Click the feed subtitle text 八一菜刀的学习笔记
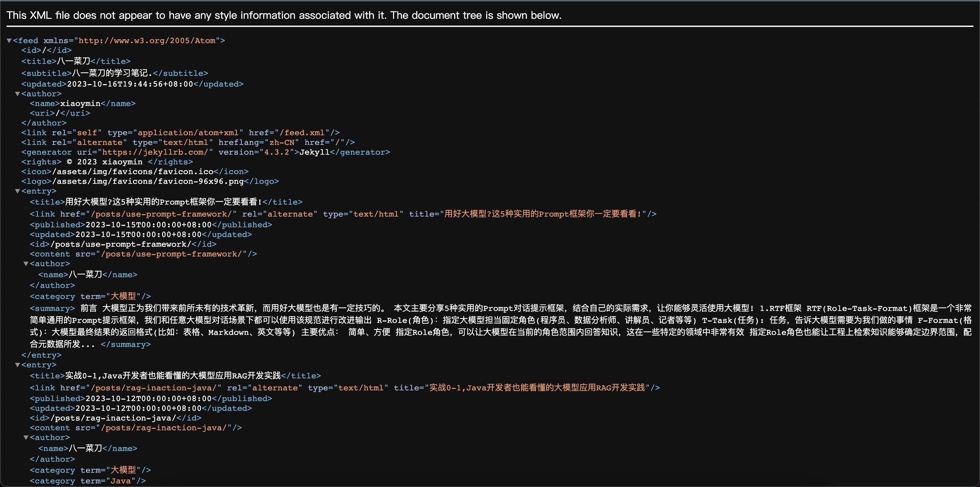980x487 pixels. [112, 73]
